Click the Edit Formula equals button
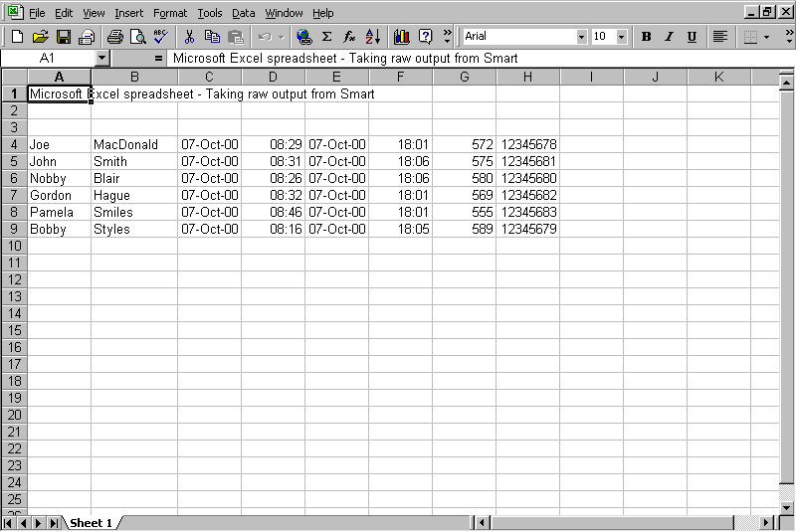The width and height of the screenshot is (796, 532). 158,59
